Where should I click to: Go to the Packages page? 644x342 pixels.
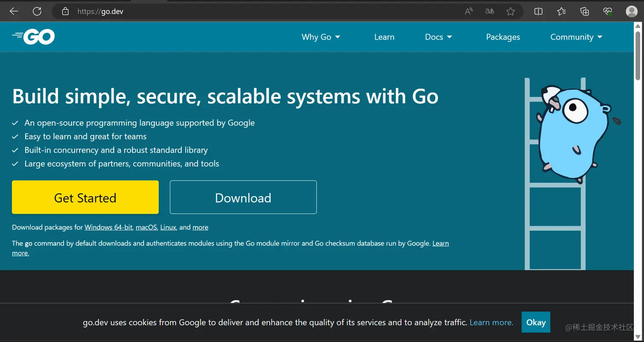coord(503,37)
